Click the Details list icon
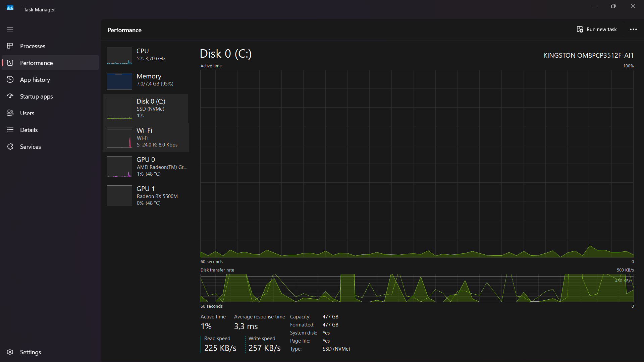This screenshot has height=362, width=644. [10, 130]
